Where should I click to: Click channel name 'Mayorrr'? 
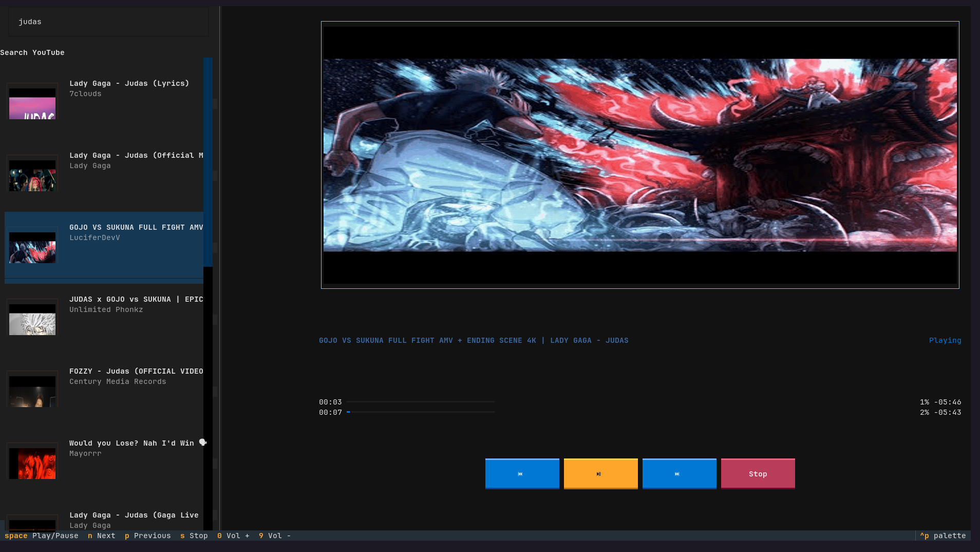tap(85, 453)
